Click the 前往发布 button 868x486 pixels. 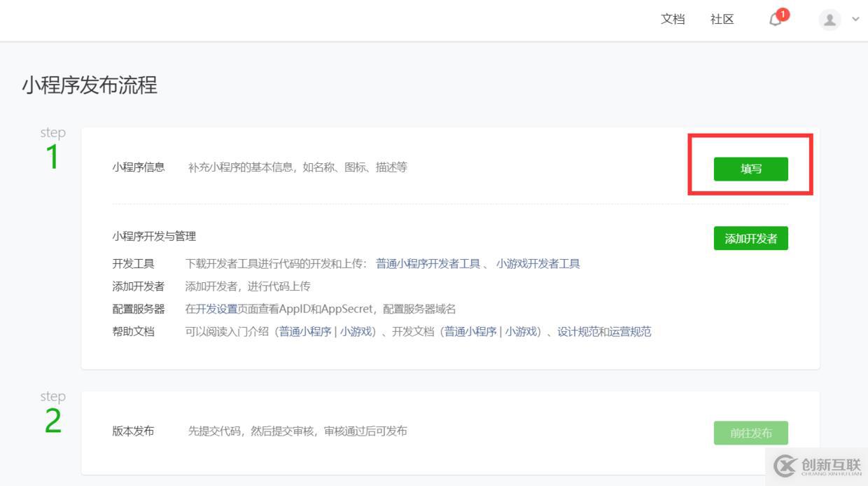tap(750, 433)
